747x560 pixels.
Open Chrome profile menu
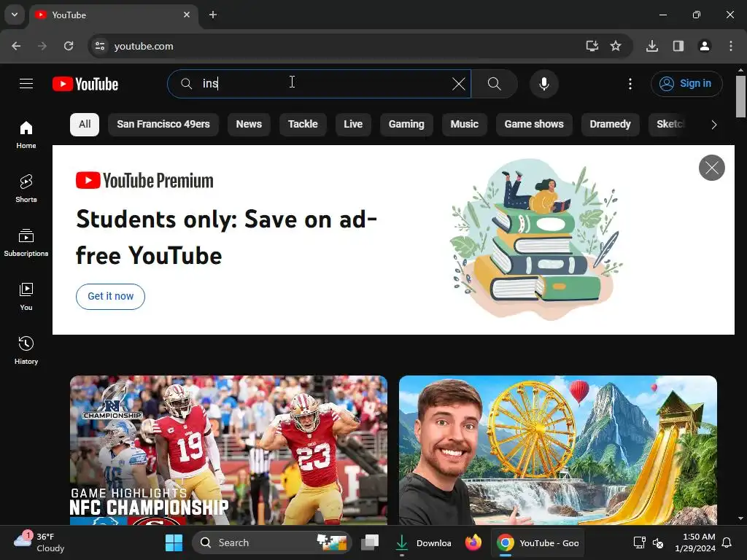705,46
